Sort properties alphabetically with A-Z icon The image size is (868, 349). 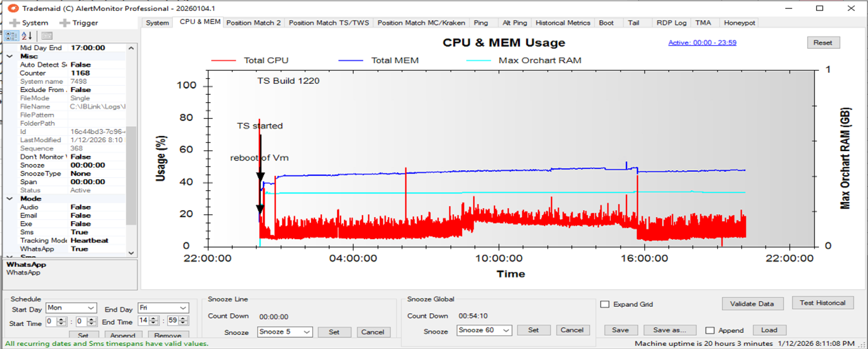pyautogui.click(x=27, y=36)
